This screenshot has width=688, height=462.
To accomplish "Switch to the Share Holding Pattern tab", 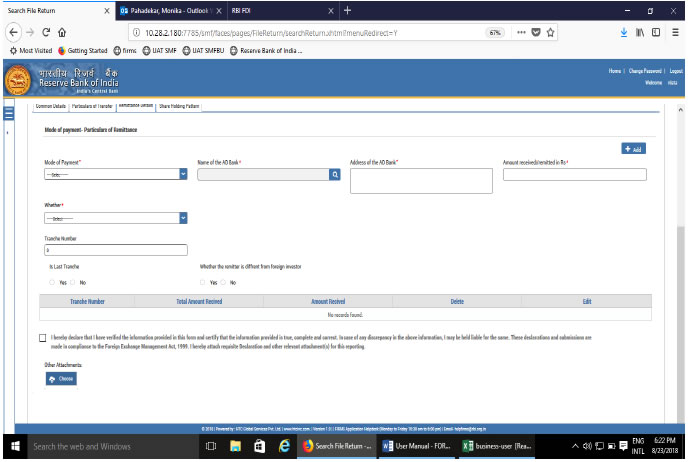I will pyautogui.click(x=179, y=107).
